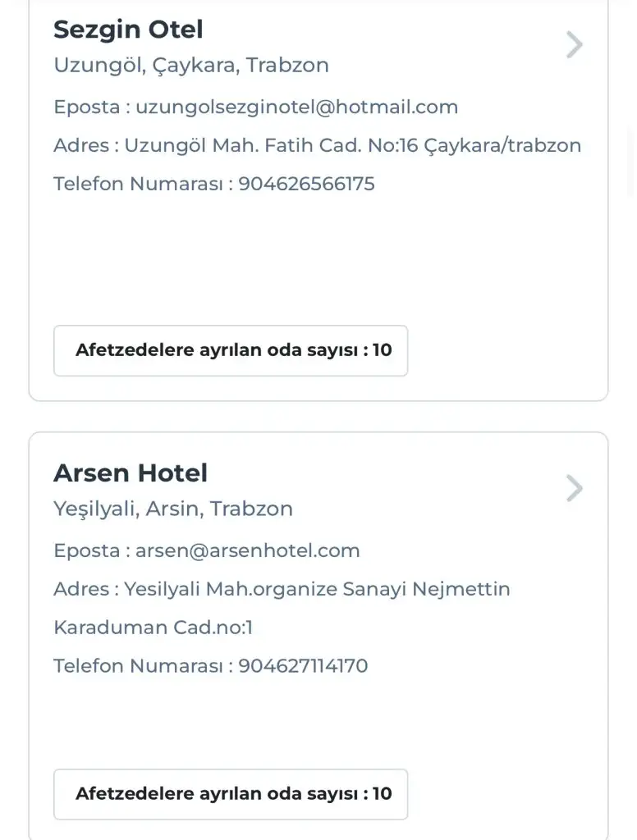Click the Arsen Hotel title
Screen dimensions: 637x840
[131, 473]
